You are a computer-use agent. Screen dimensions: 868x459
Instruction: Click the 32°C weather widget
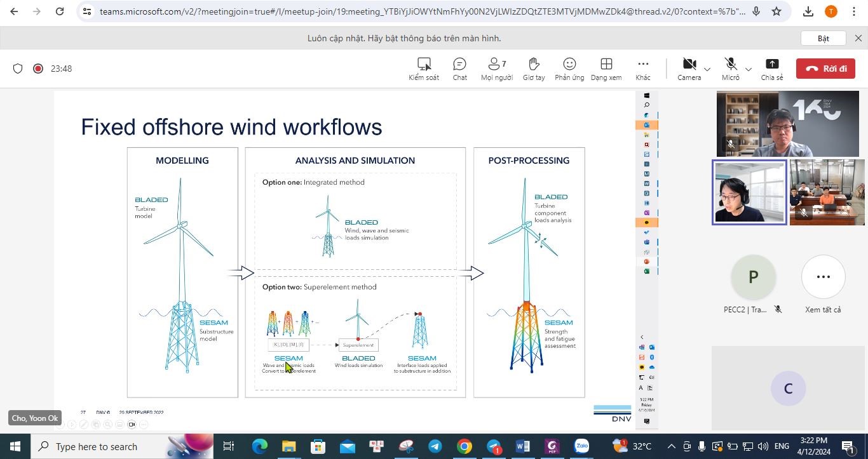click(632, 446)
